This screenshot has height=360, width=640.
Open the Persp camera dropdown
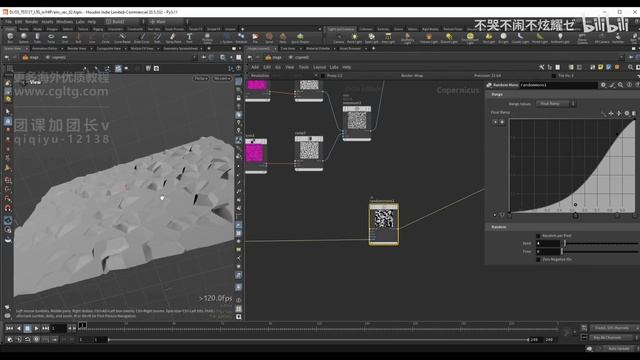click(200, 78)
